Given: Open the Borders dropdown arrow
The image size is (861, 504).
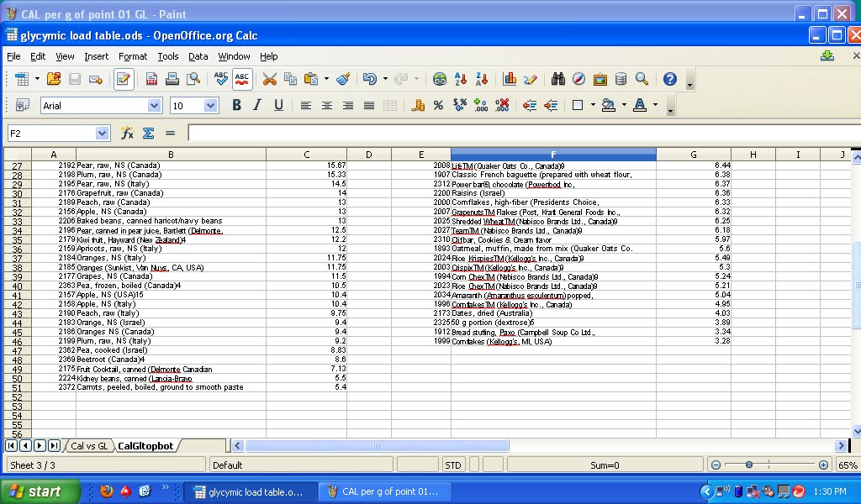Looking at the screenshot, I should (x=593, y=105).
